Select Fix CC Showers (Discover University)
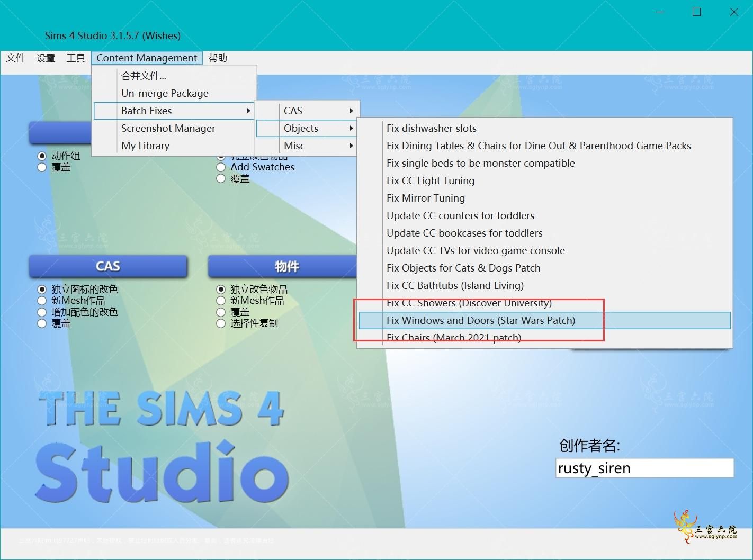 pos(544,303)
